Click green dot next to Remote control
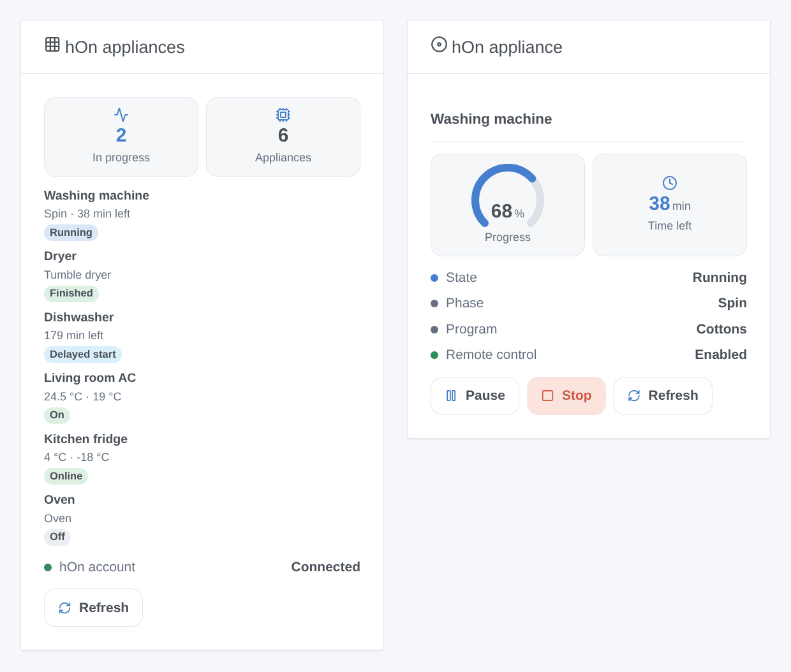This screenshot has height=672, width=791. [434, 355]
